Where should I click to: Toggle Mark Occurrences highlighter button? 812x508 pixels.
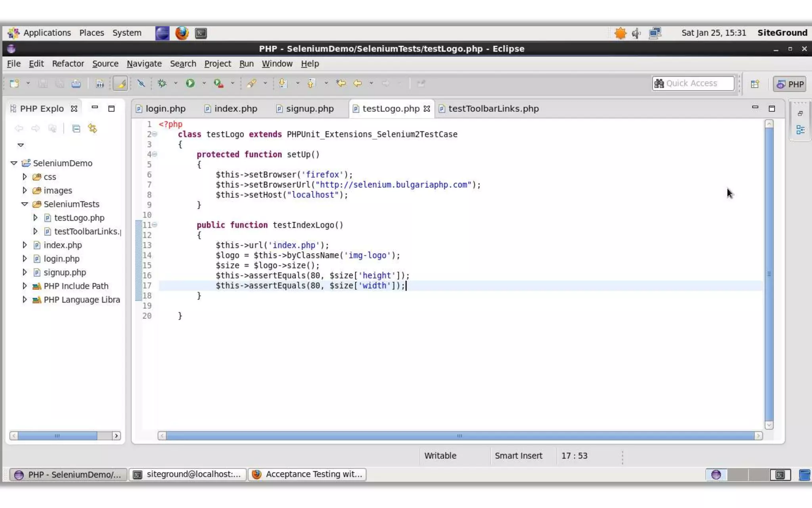pyautogui.click(x=121, y=84)
